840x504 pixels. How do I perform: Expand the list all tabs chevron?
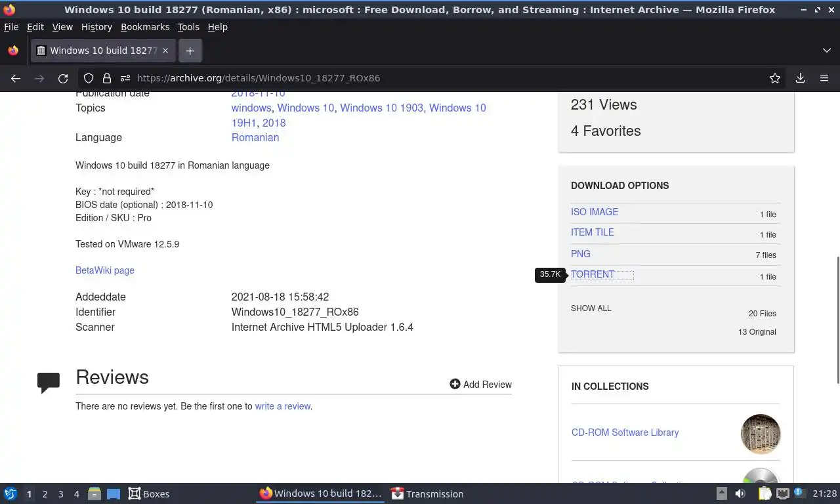click(x=826, y=51)
